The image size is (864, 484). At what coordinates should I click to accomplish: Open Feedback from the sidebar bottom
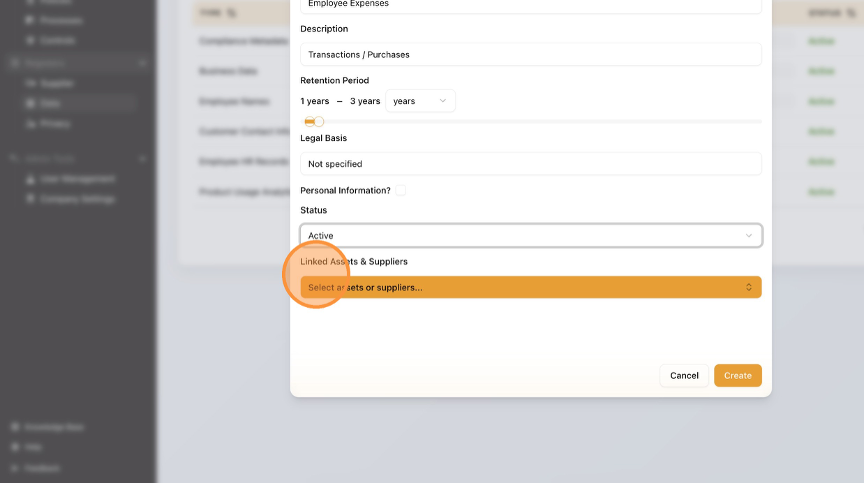40,467
